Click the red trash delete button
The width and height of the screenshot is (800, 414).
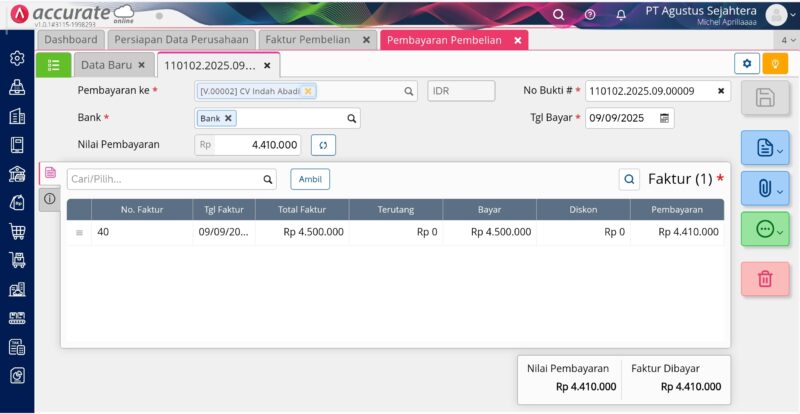point(765,279)
